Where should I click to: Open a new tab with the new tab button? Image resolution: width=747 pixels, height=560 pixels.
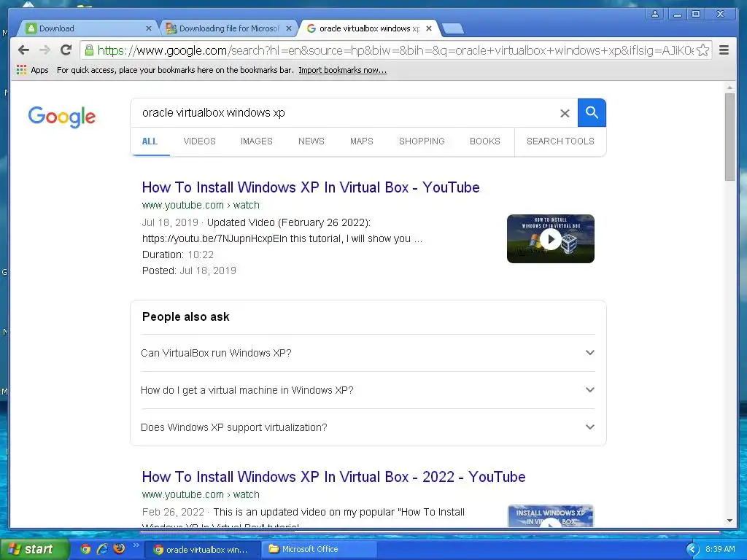452,29
